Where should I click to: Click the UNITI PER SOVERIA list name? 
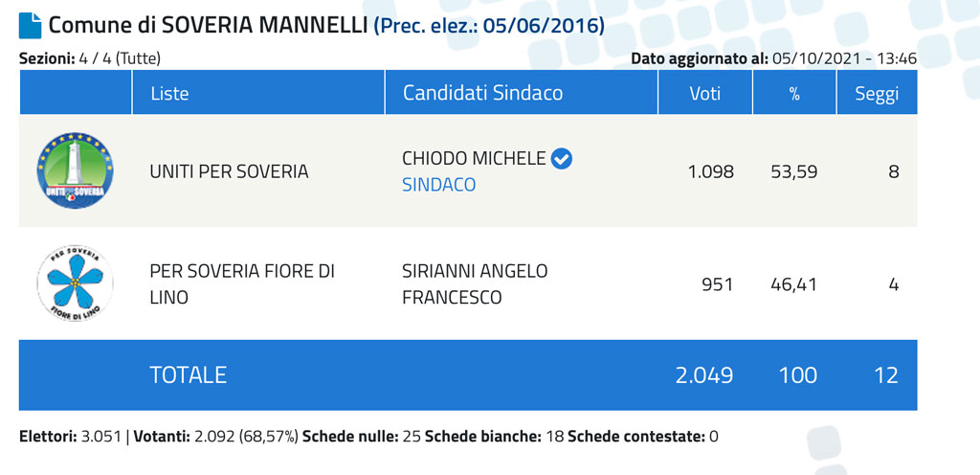(x=230, y=171)
